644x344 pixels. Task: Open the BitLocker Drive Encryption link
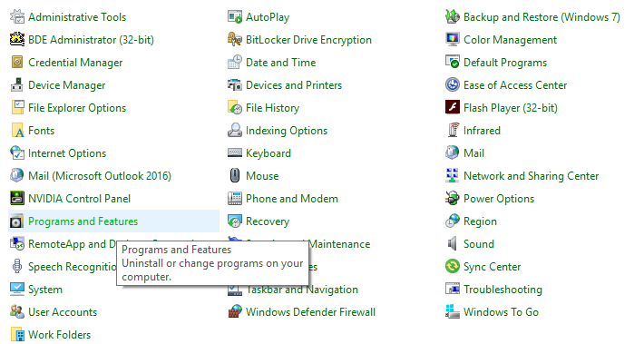point(308,40)
